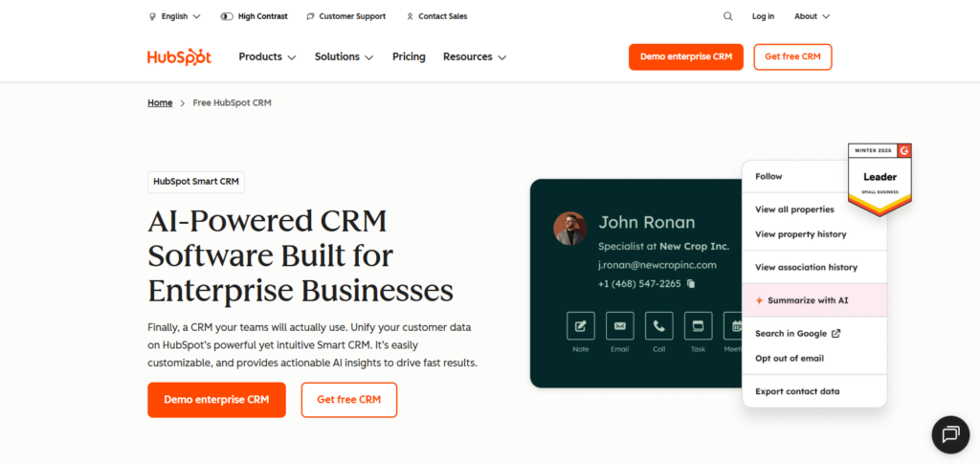
Task: Click the Email icon on contact card
Action: (x=620, y=326)
